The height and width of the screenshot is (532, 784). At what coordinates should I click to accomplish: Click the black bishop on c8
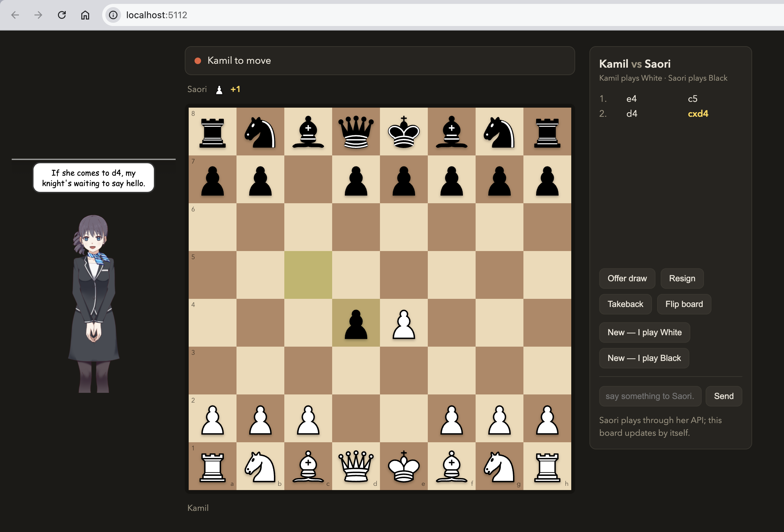[308, 131]
